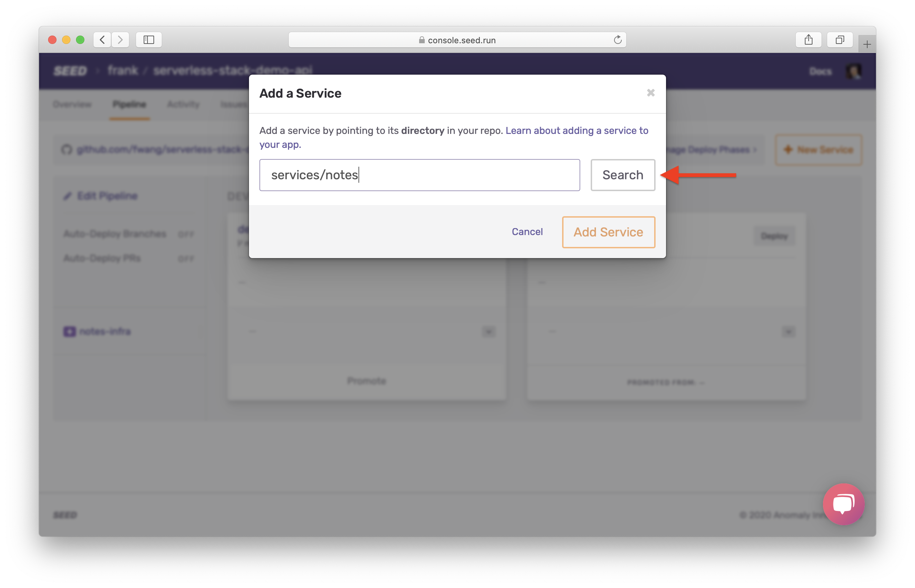Go back with Safari's back arrow
The width and height of the screenshot is (915, 588).
pos(102,40)
